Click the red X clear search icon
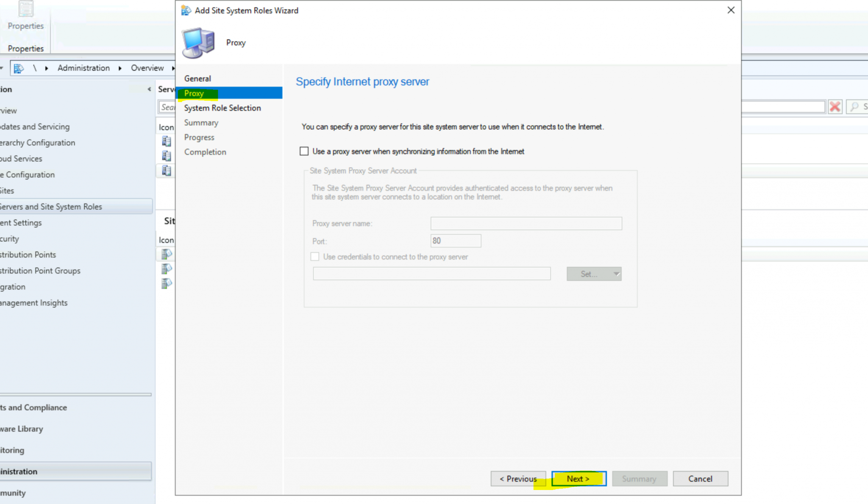Image resolution: width=868 pixels, height=504 pixels. pos(835,107)
